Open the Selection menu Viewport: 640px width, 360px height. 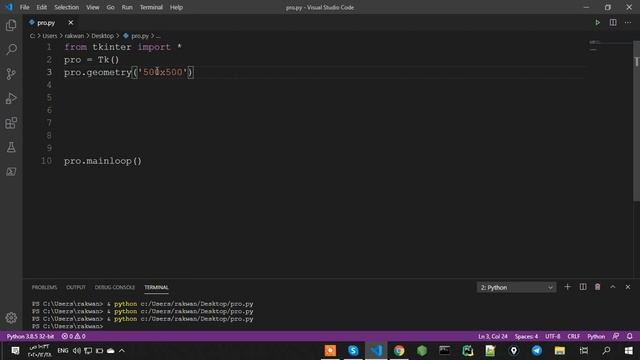pyautogui.click(x=67, y=7)
